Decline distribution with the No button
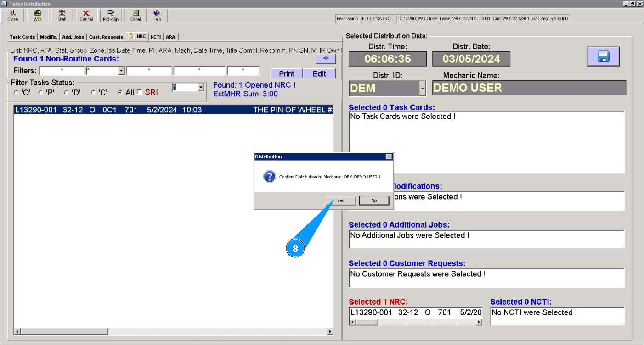This screenshot has width=644, height=345. (x=374, y=200)
